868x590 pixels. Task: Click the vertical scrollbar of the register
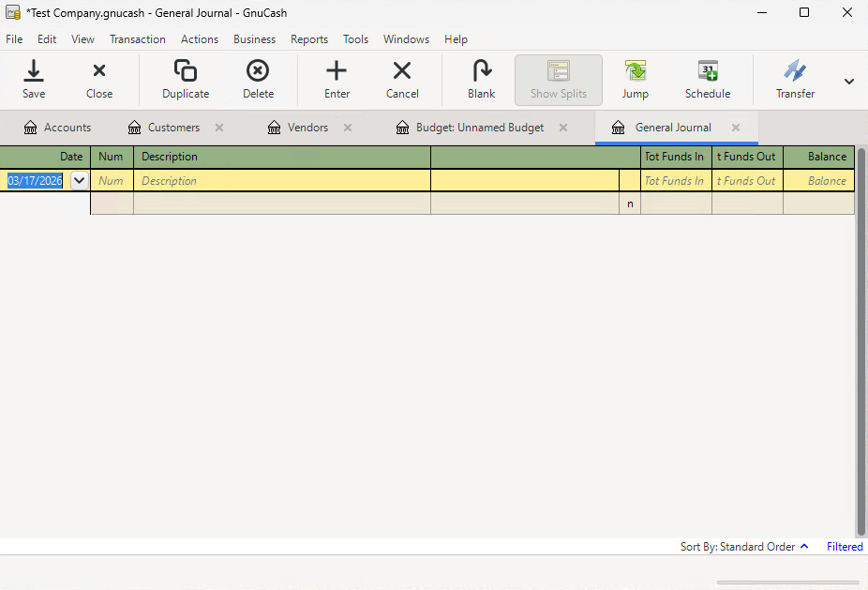click(861, 341)
